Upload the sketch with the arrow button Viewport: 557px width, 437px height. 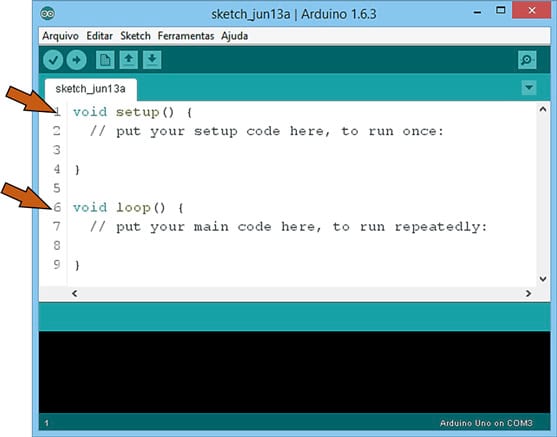coord(77,60)
